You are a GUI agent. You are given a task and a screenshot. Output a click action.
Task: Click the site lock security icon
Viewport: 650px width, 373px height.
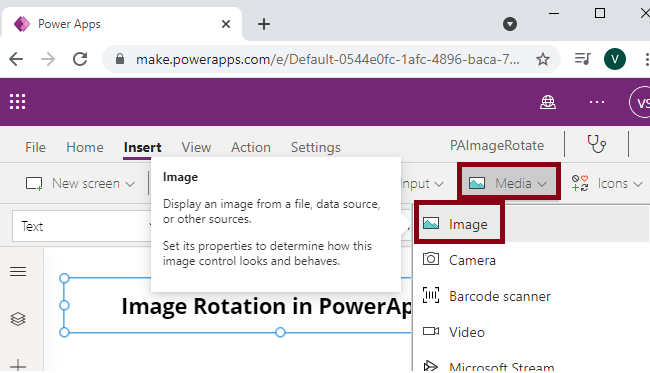tap(120, 59)
